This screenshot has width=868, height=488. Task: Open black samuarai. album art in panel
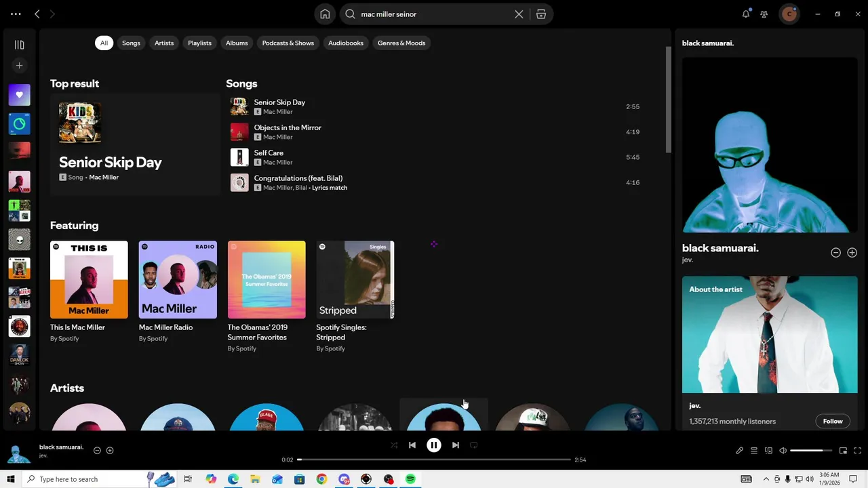(770, 145)
